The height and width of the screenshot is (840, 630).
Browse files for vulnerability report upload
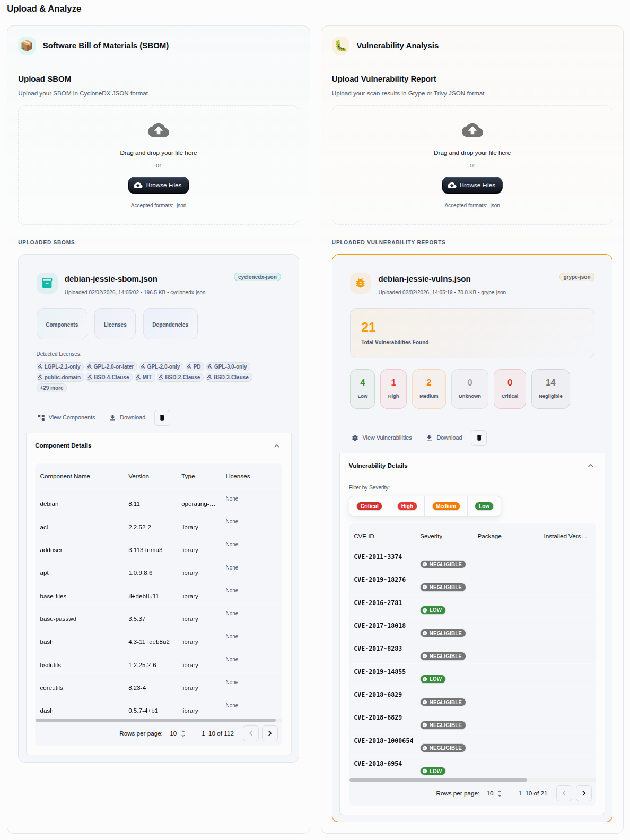click(472, 185)
